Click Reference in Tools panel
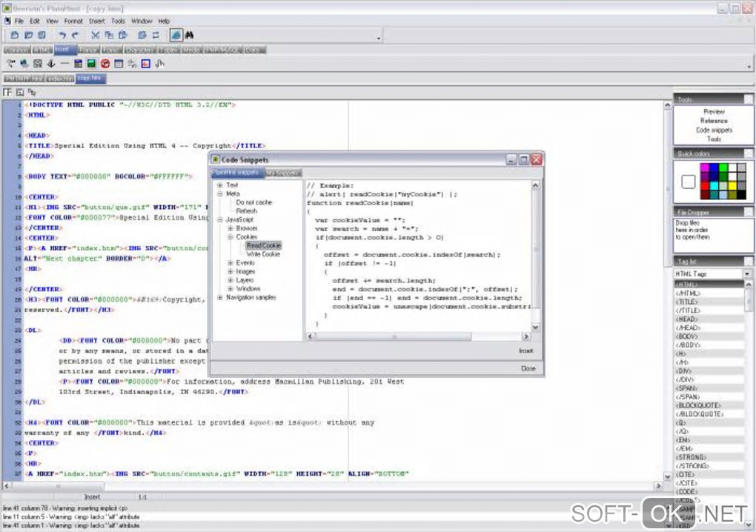This screenshot has width=756, height=532. pyautogui.click(x=714, y=121)
